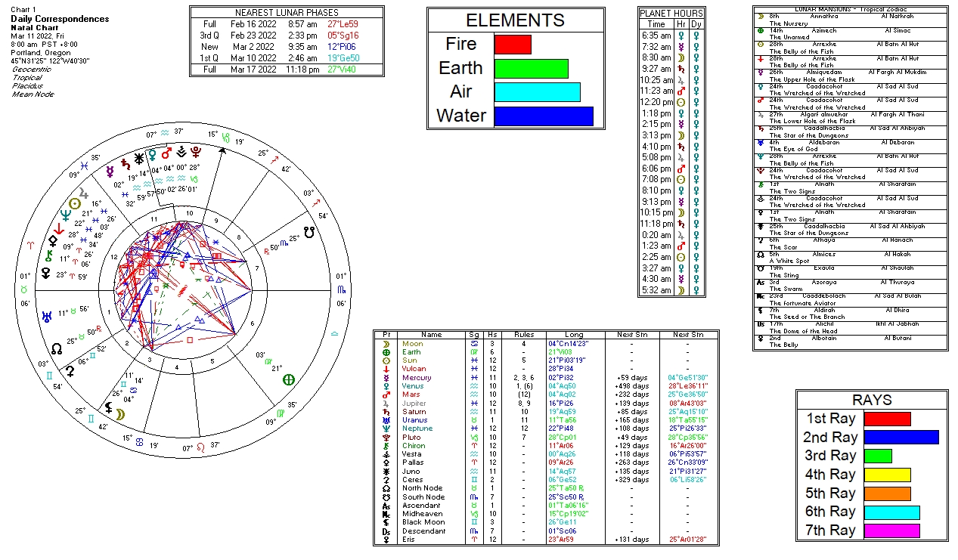Select the Pisces sign glyph in the Sun row
The width and height of the screenshot is (958, 560).
click(x=473, y=360)
